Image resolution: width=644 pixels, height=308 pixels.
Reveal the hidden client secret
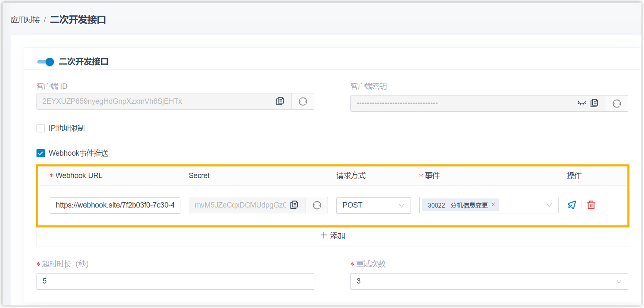point(582,103)
